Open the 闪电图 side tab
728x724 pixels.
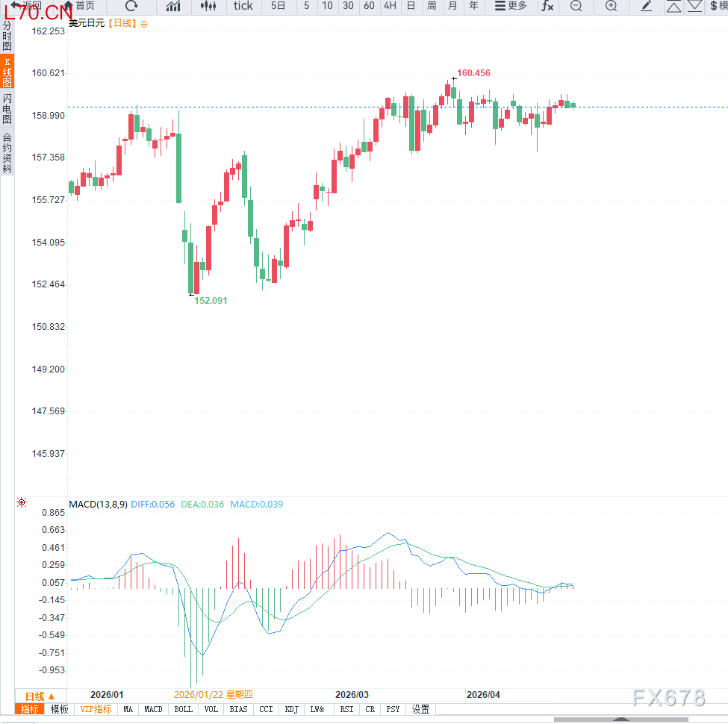point(7,109)
